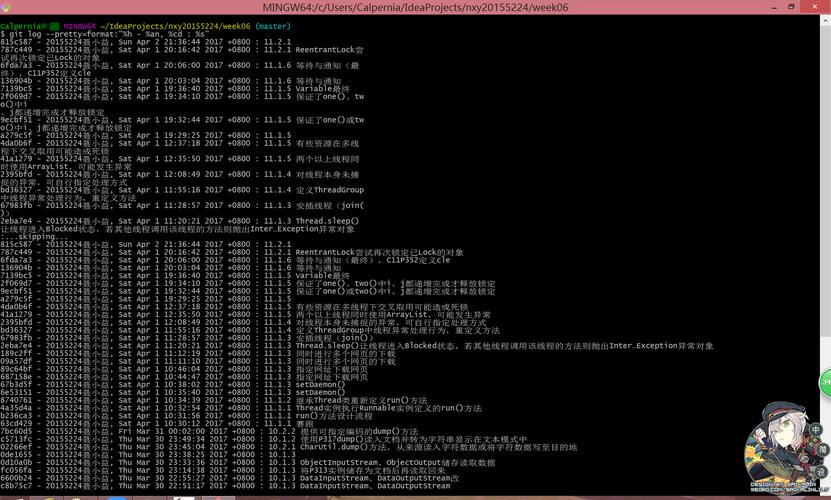Click the Git Bash icon in title bar
Image resolution: width=831 pixels, height=500 pixels.
(8, 6)
